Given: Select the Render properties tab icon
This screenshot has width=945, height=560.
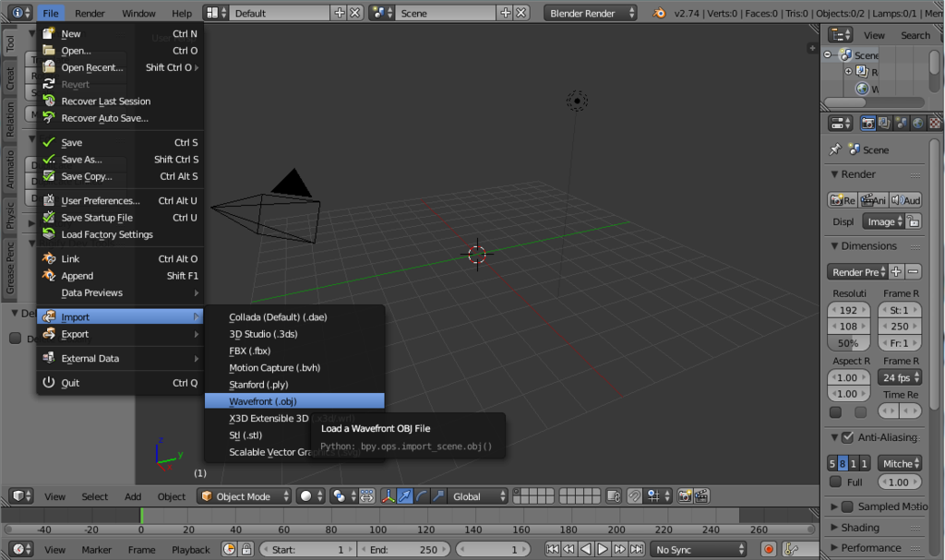Looking at the screenshot, I should 867,123.
